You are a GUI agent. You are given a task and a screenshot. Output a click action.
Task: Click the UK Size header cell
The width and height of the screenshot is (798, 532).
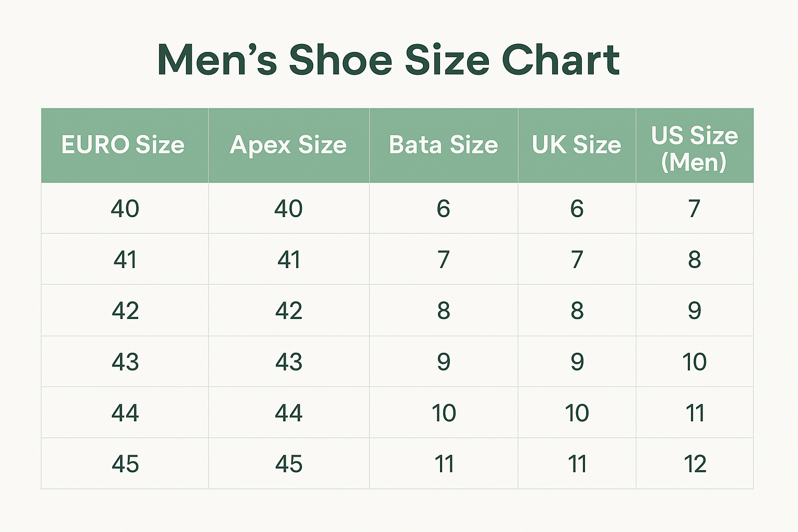click(577, 145)
